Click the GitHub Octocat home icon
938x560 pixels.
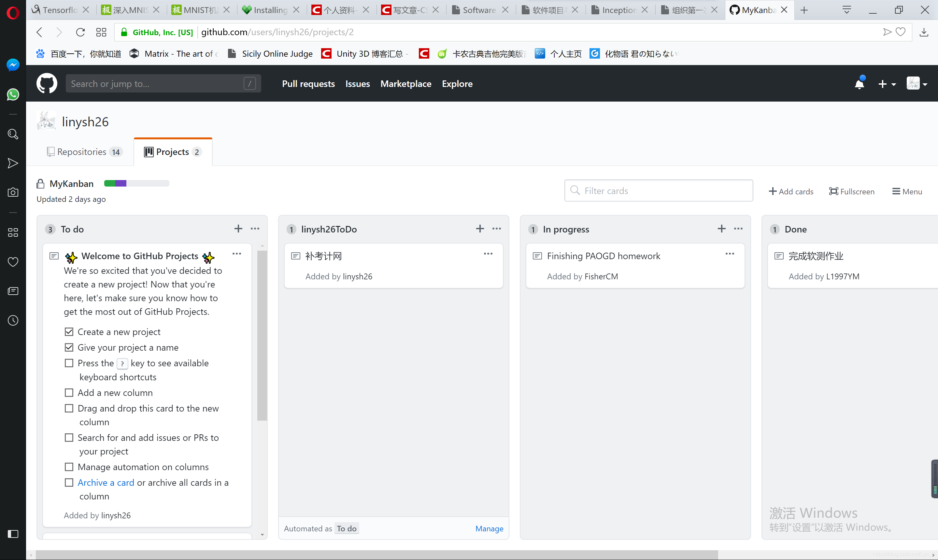point(47,83)
